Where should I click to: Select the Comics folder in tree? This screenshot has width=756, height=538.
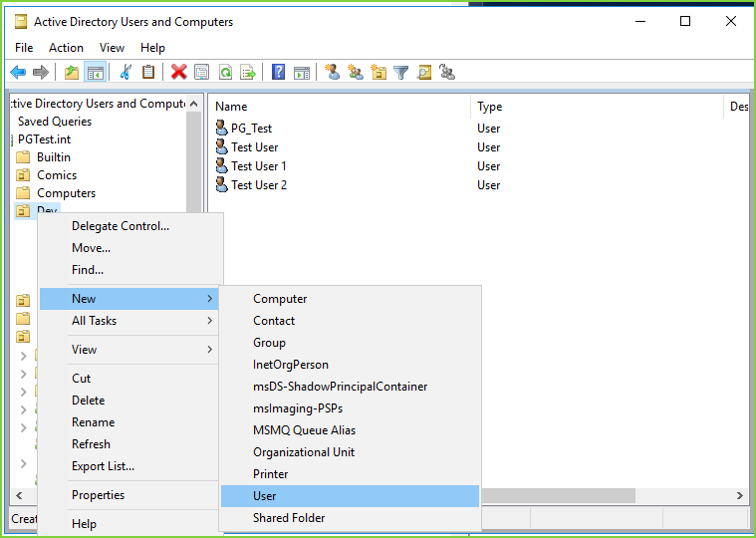[x=57, y=175]
